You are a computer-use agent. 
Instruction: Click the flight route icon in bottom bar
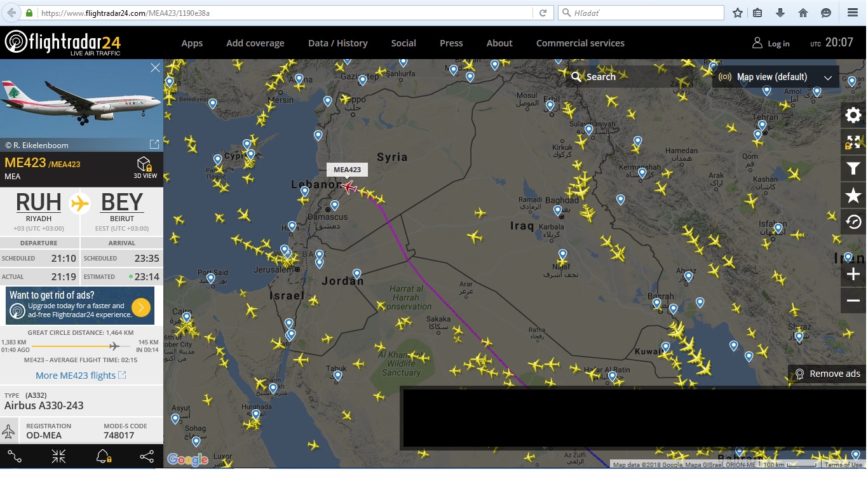[15, 456]
